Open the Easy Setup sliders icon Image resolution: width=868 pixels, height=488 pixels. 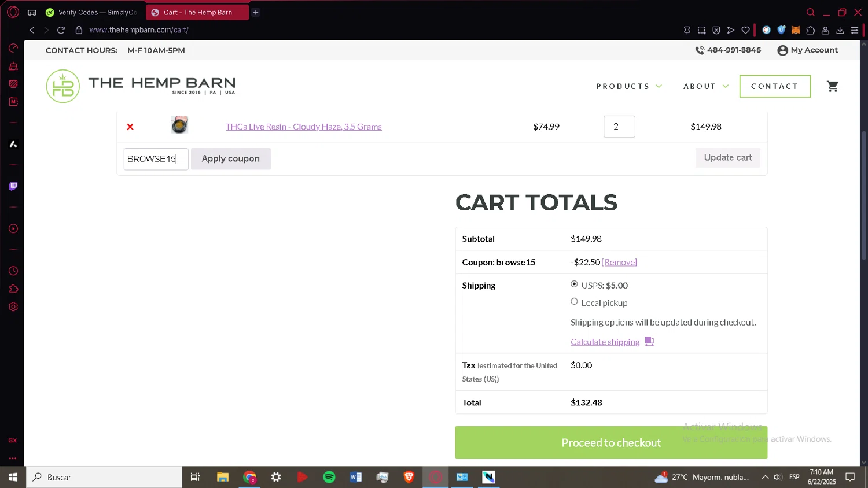coord(855,30)
